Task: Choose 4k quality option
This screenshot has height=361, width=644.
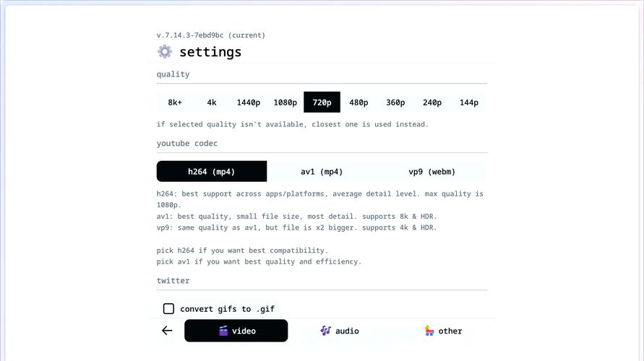Action: click(x=212, y=103)
